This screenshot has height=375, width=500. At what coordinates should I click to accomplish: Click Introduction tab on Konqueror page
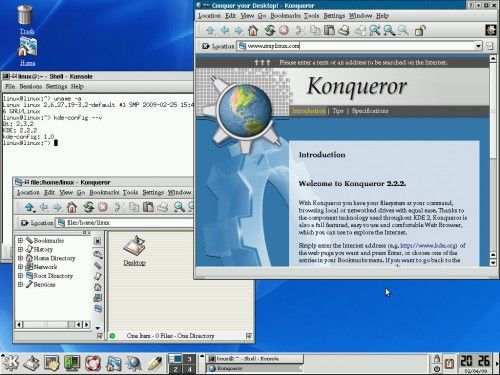click(309, 111)
